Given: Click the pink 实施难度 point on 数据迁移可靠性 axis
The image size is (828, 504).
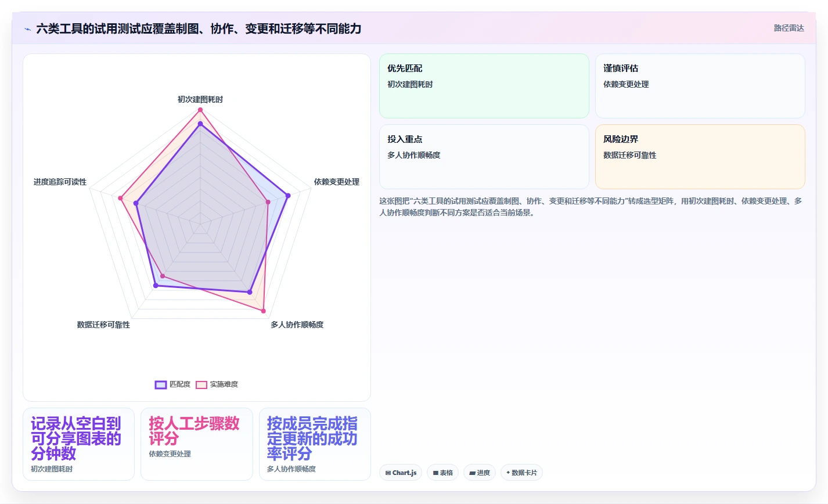Looking at the screenshot, I should coord(163,276).
